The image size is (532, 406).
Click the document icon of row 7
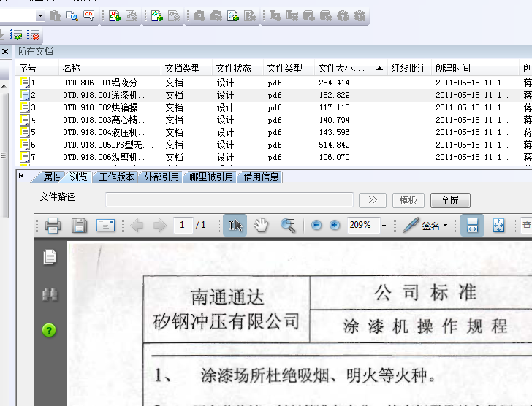click(x=24, y=157)
